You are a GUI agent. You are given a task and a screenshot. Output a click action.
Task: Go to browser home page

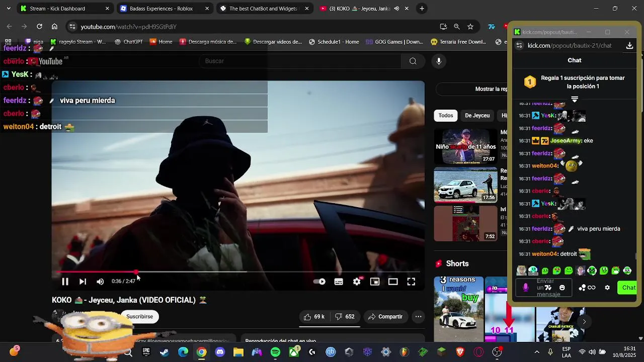pos(54,27)
